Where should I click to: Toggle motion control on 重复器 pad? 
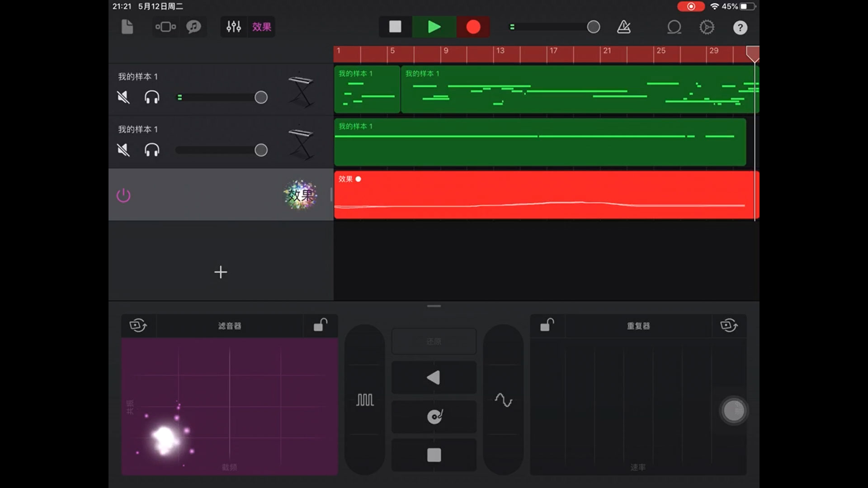coord(729,325)
